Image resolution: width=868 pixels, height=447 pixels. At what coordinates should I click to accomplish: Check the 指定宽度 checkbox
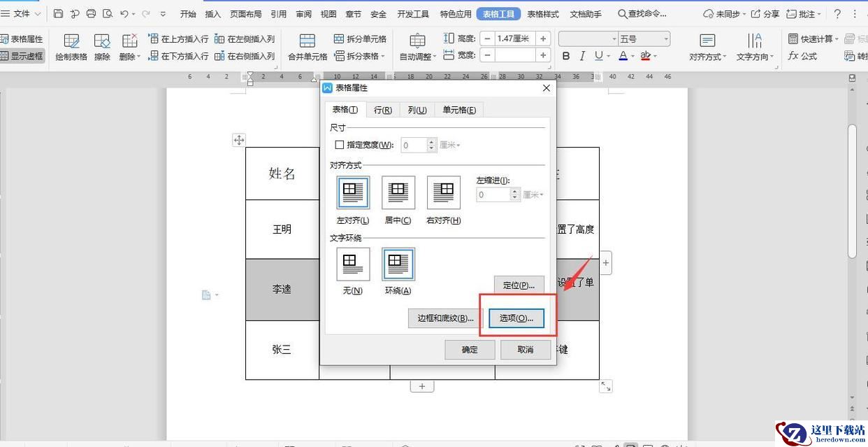(340, 145)
